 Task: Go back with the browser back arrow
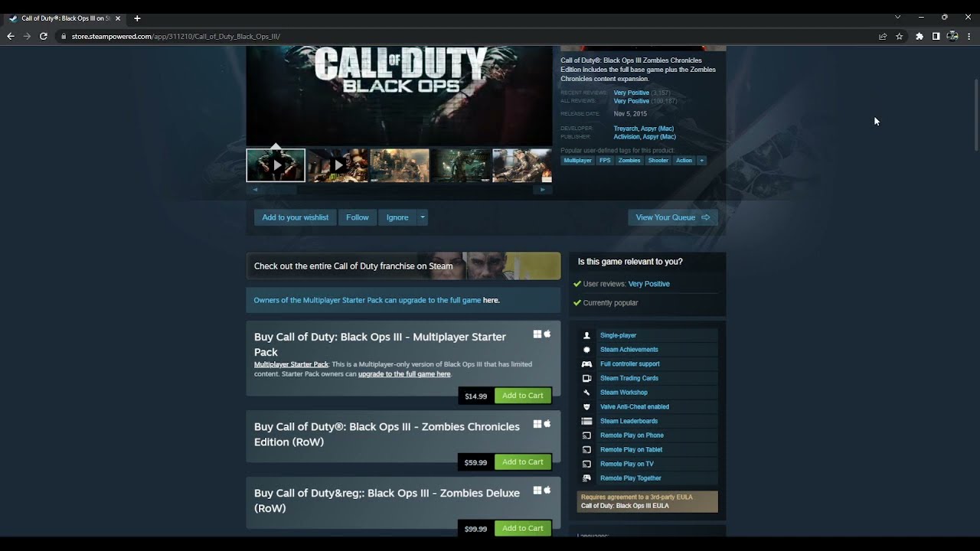point(11,36)
